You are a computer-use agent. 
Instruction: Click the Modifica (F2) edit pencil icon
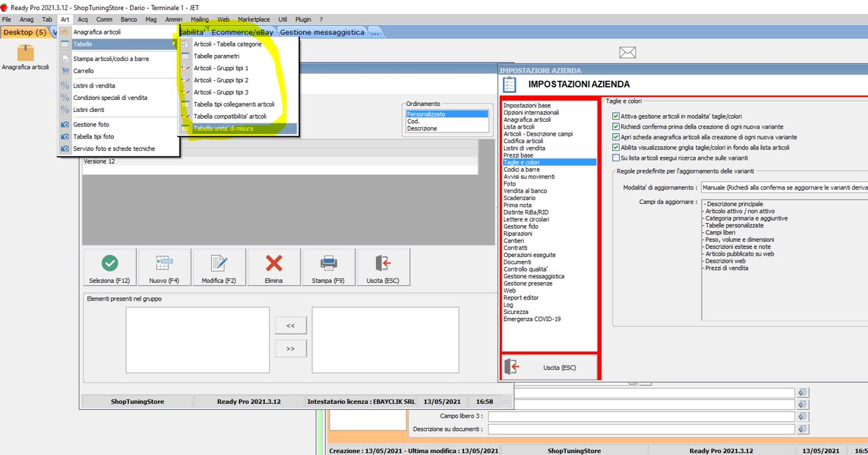click(x=218, y=264)
